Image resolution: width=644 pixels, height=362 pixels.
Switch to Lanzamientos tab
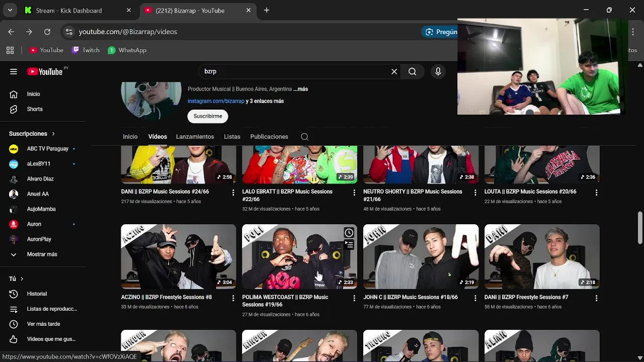pyautogui.click(x=195, y=137)
